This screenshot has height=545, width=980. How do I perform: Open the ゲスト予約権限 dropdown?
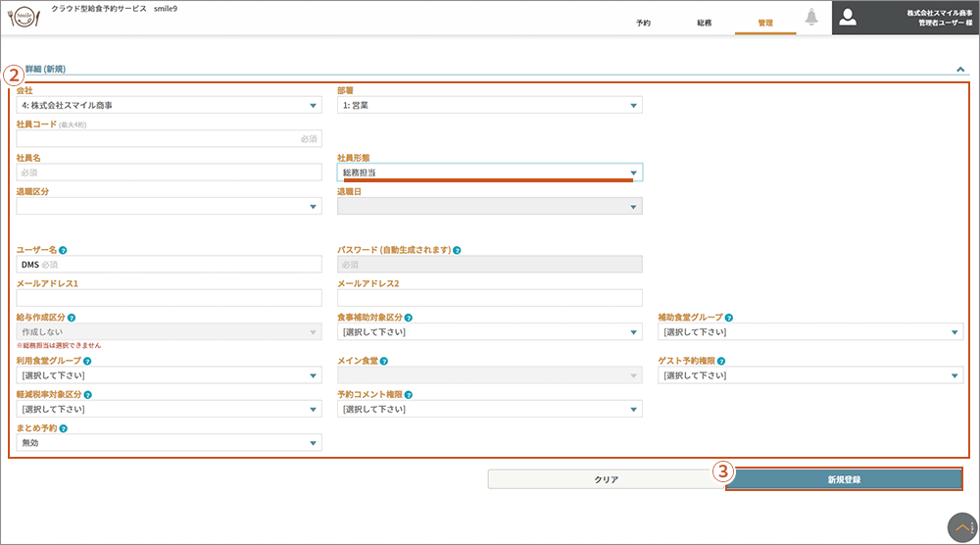click(810, 375)
